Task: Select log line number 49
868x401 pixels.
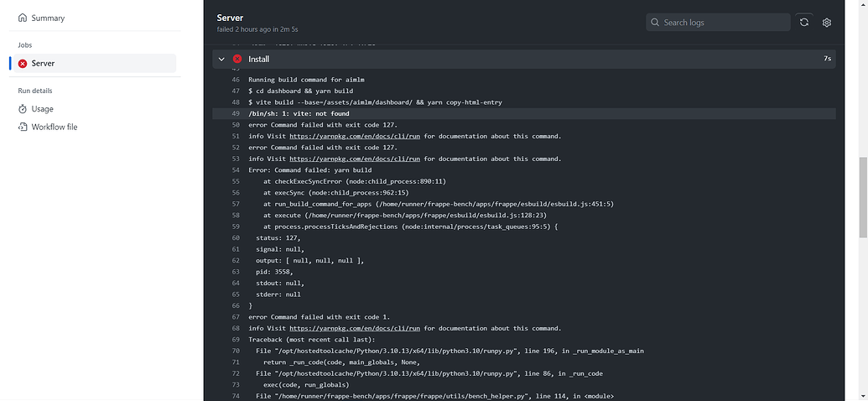Action: click(x=236, y=113)
